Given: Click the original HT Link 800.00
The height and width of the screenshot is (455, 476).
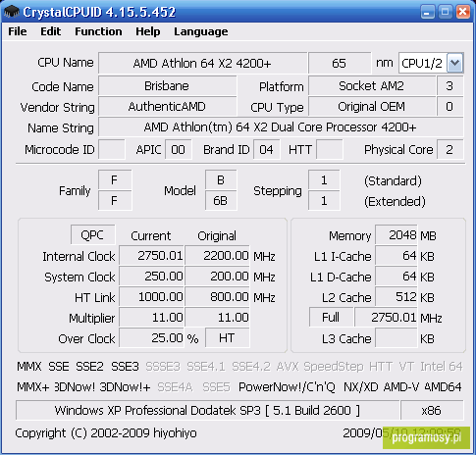Looking at the screenshot, I should [218, 297].
